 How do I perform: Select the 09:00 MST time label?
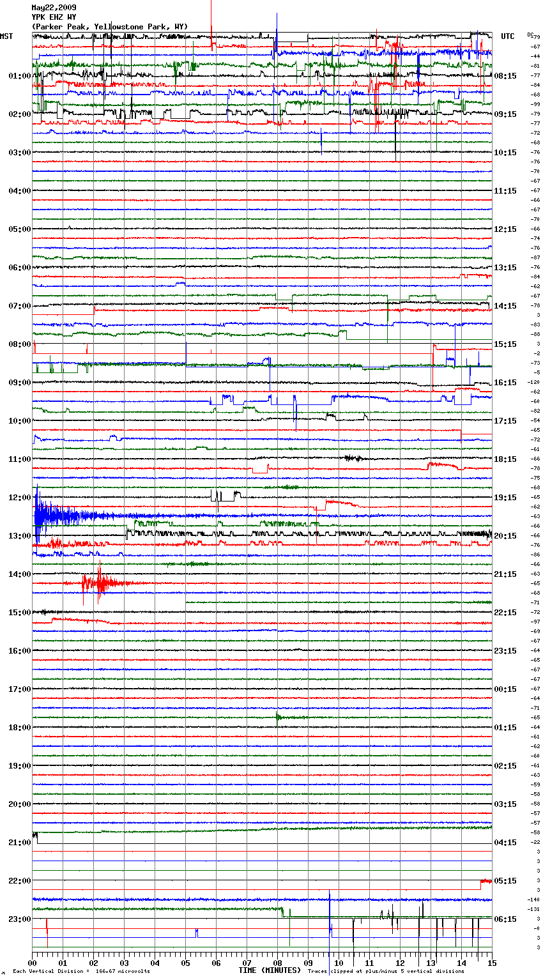coord(20,383)
